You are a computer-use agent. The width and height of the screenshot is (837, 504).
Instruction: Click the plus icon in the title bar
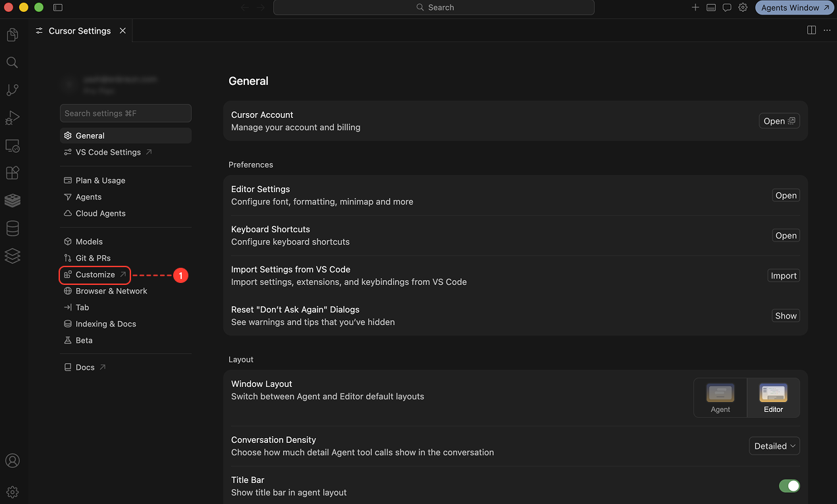[x=695, y=7]
